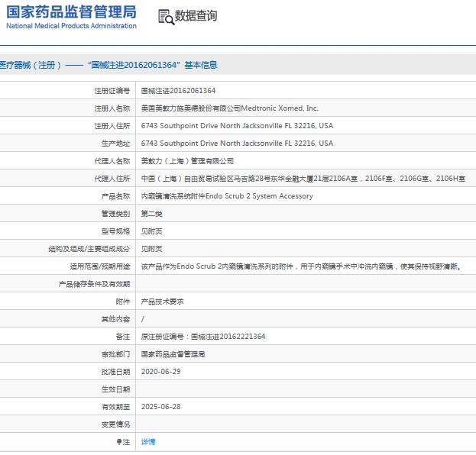Click the 数据查询 header text
The image size is (476, 455).
pyautogui.click(x=196, y=16)
